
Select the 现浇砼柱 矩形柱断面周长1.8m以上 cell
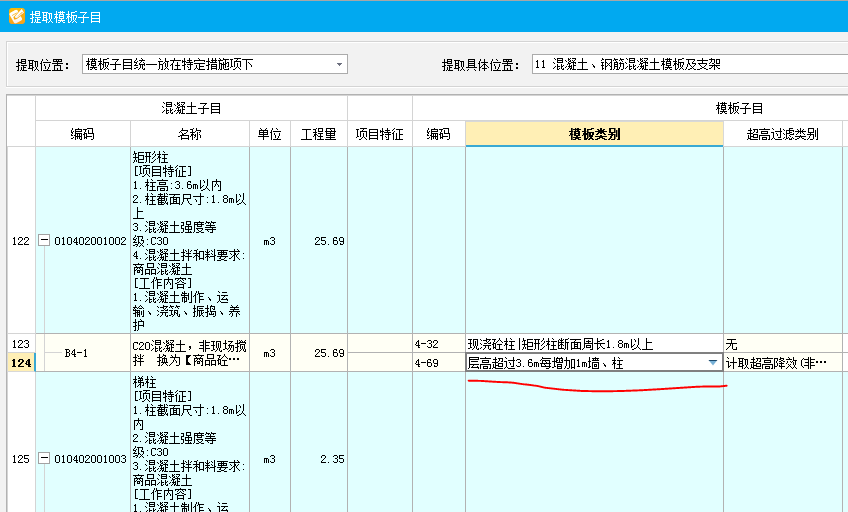594,344
